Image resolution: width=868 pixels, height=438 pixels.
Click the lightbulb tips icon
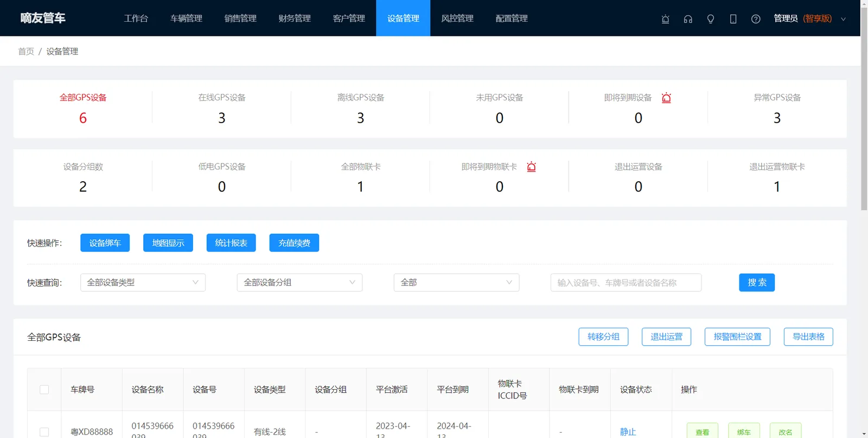tap(711, 19)
